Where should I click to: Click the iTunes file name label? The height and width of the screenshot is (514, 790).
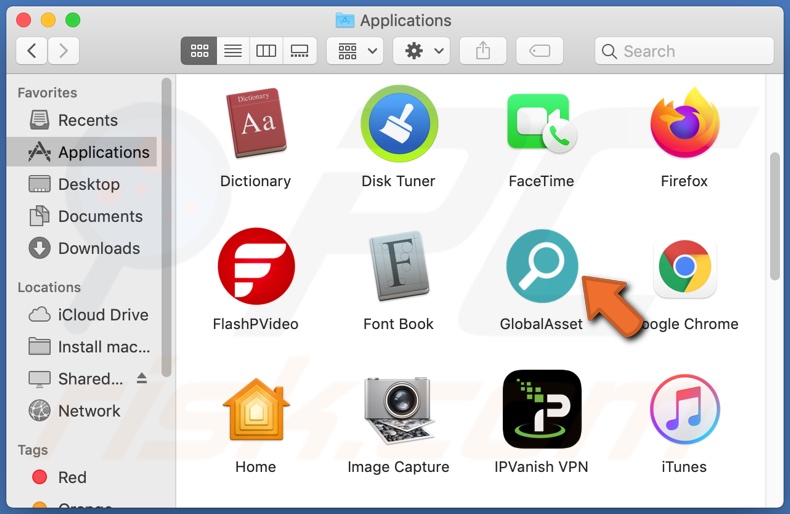[x=684, y=467]
